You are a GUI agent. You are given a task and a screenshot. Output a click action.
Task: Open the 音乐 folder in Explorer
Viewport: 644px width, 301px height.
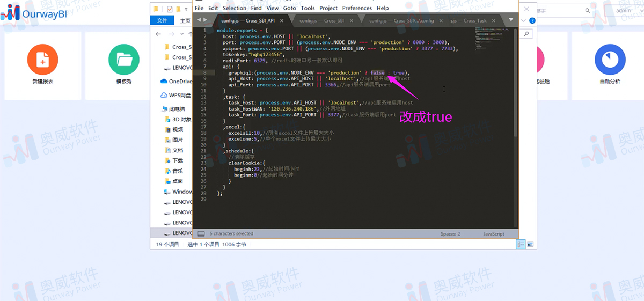(x=173, y=171)
